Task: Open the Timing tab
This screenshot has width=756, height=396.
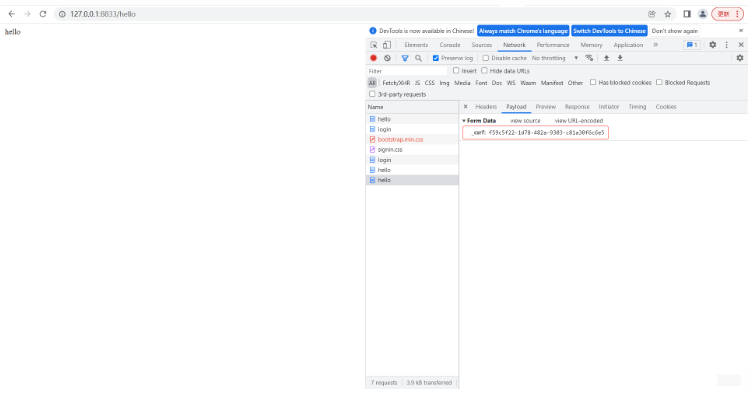Action: pyautogui.click(x=637, y=107)
